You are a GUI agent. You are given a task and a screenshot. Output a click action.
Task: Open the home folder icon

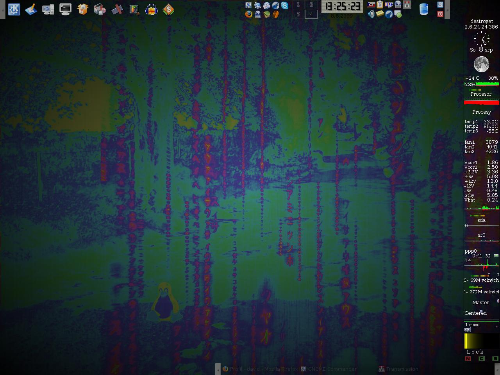pyautogui.click(x=82, y=9)
